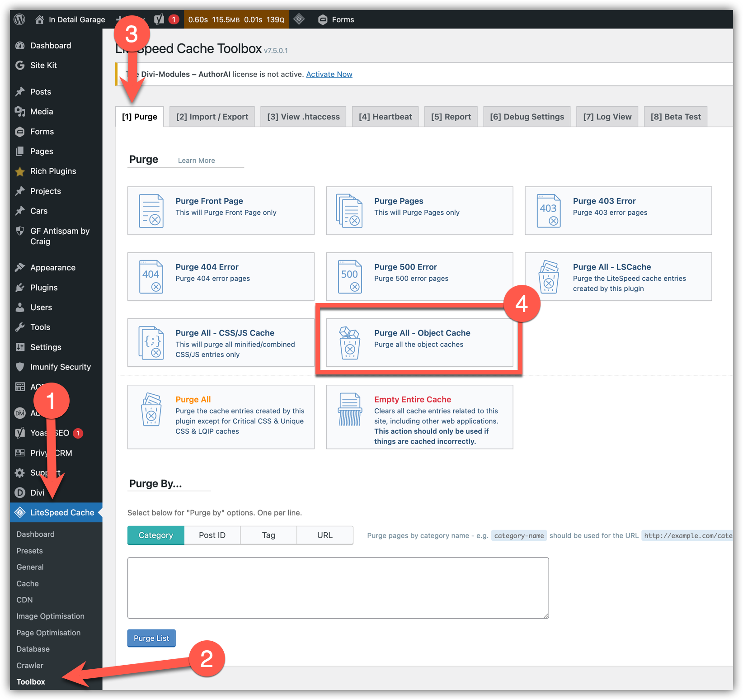Screen dimensions: 743x700
Task: Switch to the Import / Export tab
Action: 212,117
